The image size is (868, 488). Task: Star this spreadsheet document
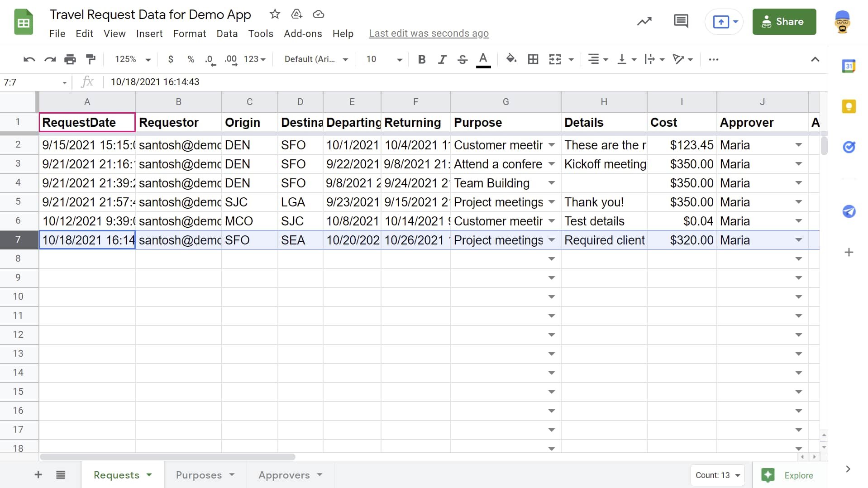tap(275, 14)
